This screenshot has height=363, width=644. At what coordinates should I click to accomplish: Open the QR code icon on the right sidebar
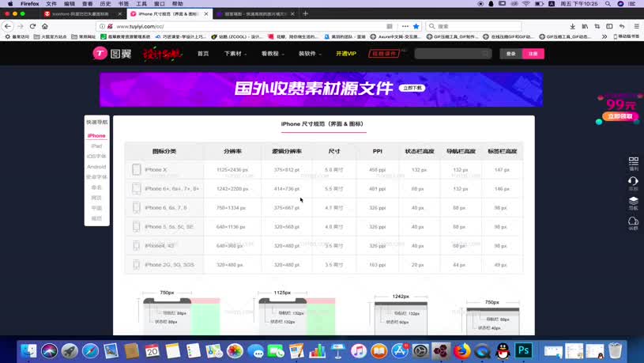click(633, 163)
